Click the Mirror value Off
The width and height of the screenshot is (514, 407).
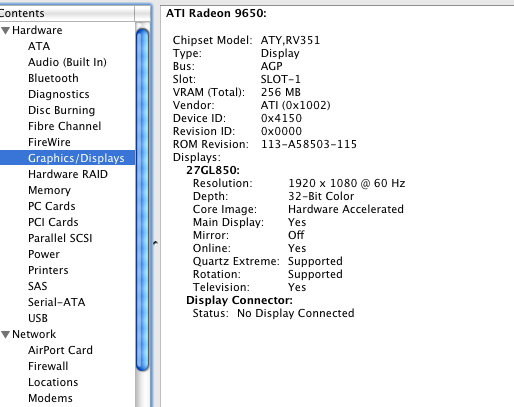(x=296, y=235)
